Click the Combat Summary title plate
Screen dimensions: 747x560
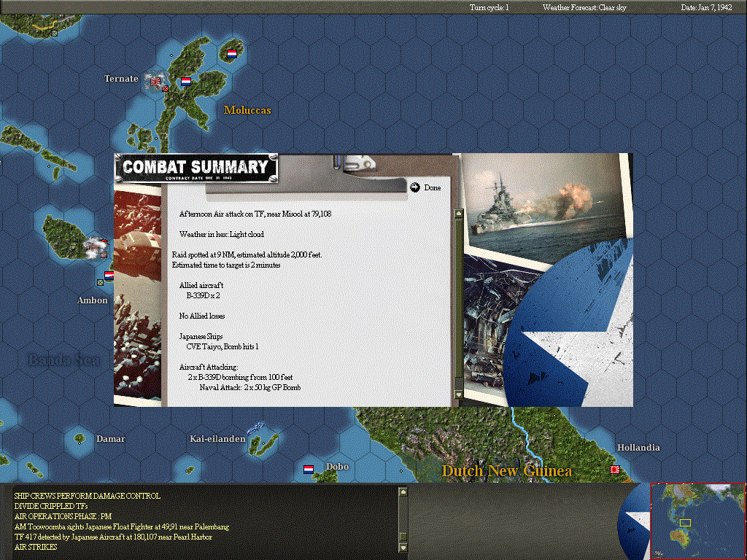pyautogui.click(x=196, y=168)
